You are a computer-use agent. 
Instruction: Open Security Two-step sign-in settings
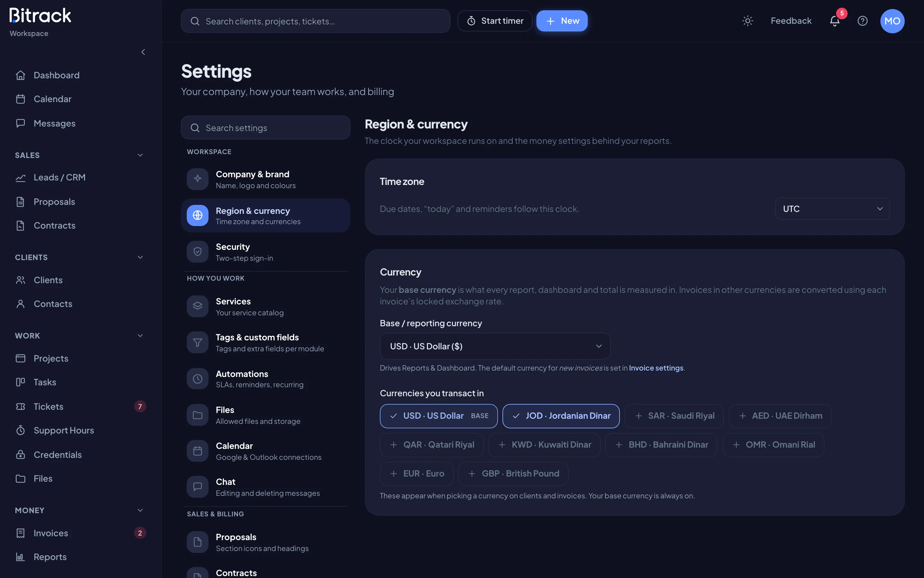click(265, 252)
